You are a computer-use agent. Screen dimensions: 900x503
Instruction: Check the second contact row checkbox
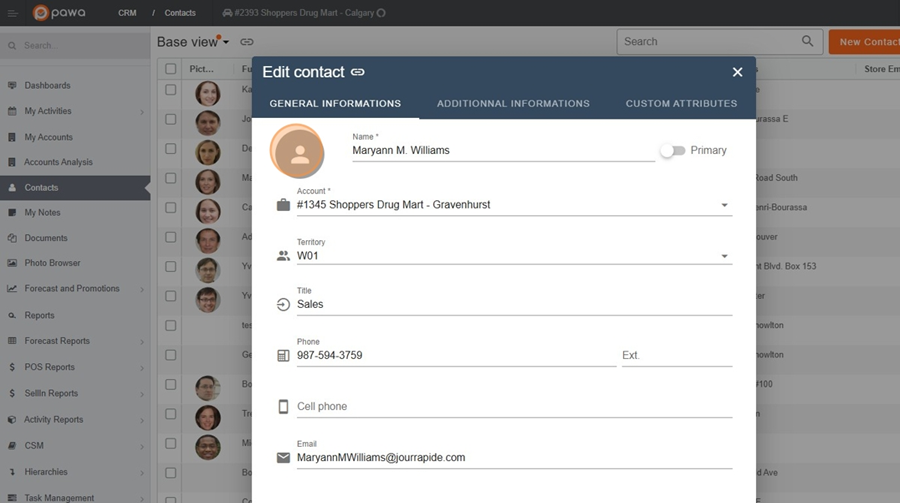(170, 119)
